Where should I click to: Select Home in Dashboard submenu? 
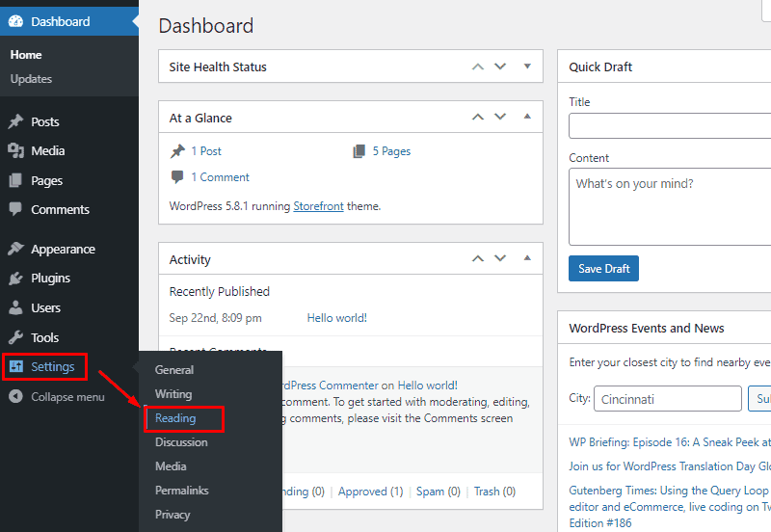pyautogui.click(x=26, y=55)
